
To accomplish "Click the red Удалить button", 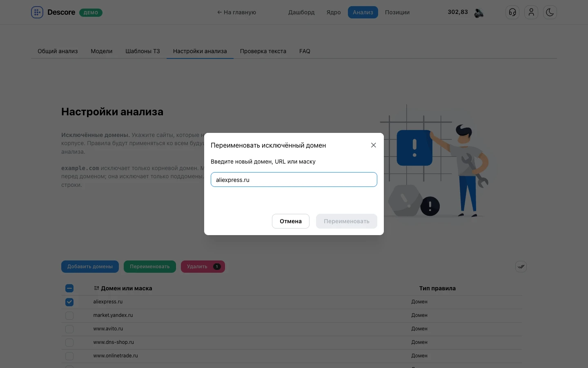I will [x=203, y=267].
